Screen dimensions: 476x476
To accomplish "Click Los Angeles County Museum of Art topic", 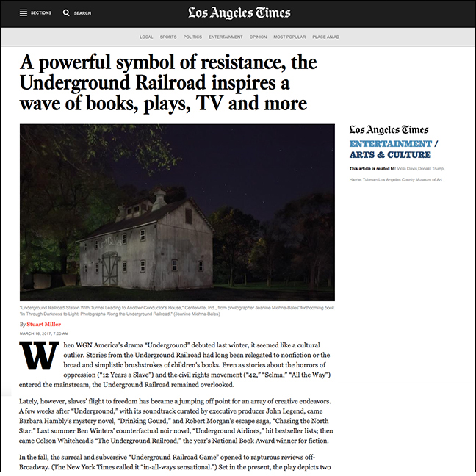I will [x=410, y=180].
